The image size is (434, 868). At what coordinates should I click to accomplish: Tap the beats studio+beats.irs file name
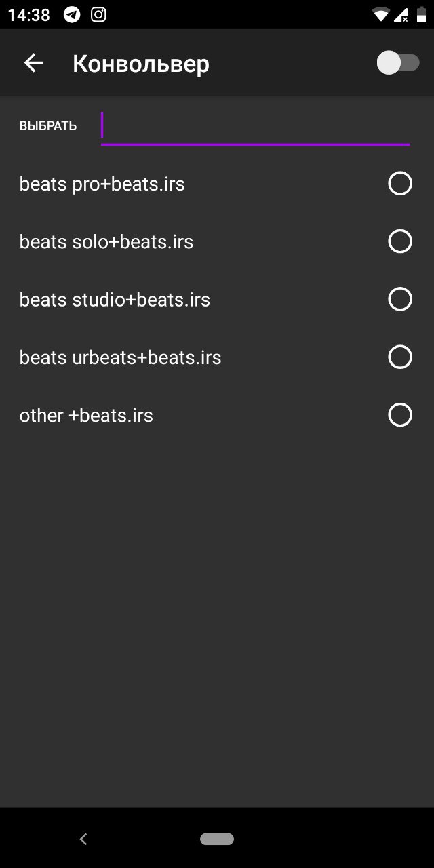click(x=115, y=299)
